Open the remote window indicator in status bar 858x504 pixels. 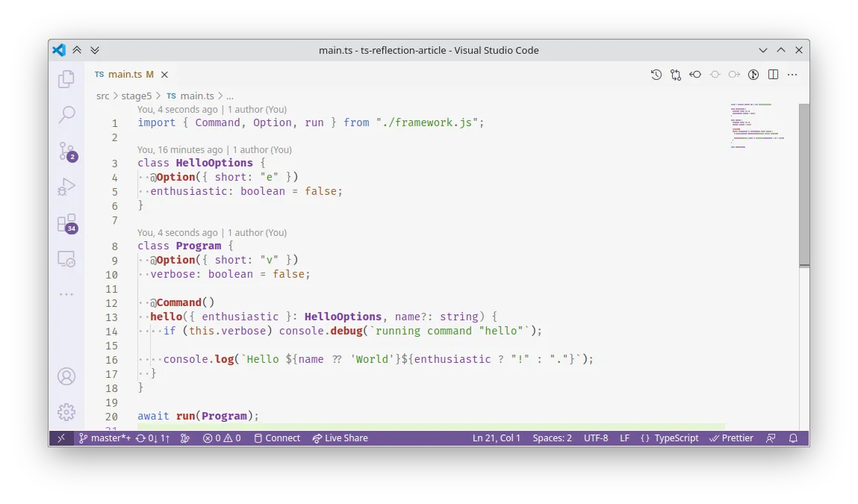pos(61,438)
